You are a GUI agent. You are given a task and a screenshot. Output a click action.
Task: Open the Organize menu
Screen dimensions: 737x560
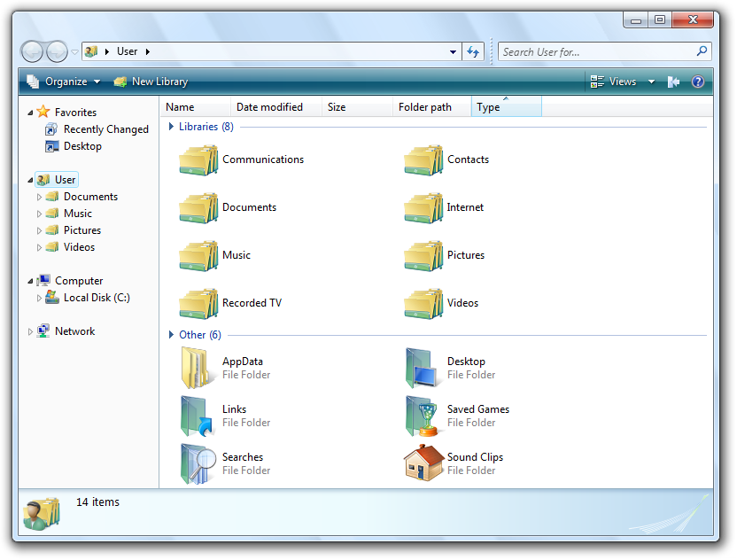coord(58,82)
